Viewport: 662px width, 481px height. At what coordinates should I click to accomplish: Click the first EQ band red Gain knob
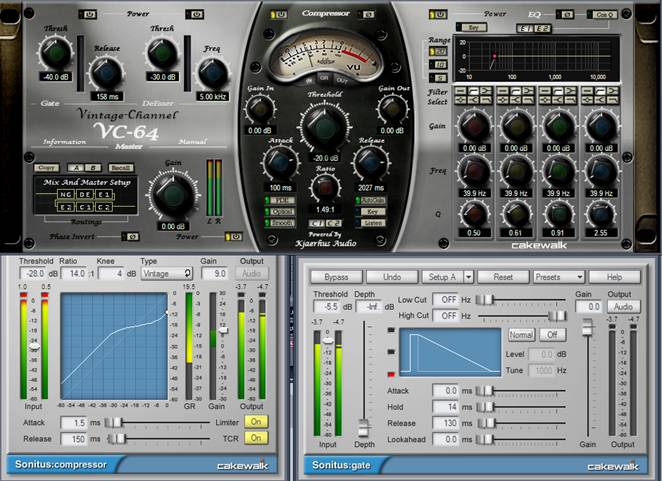[x=474, y=126]
